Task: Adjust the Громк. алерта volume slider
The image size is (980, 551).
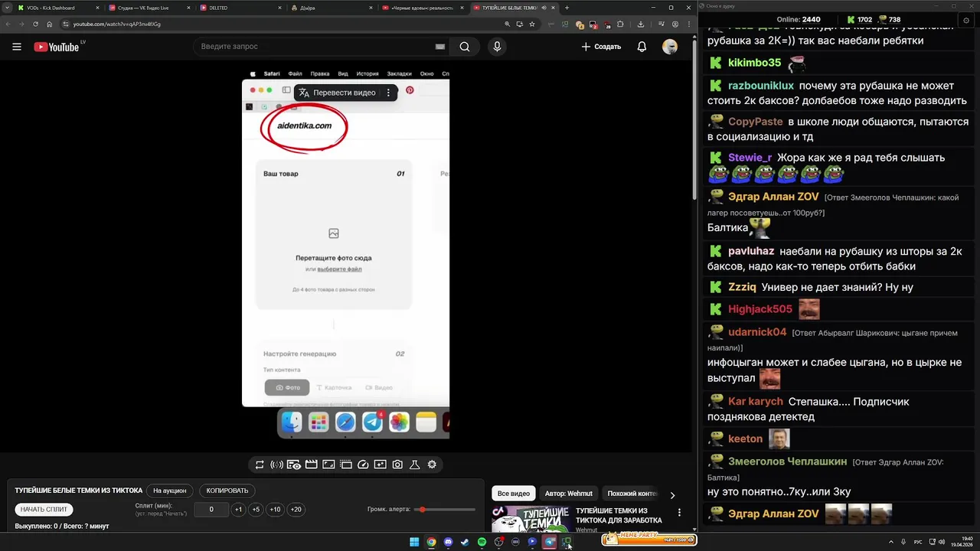Action: [x=444, y=510]
